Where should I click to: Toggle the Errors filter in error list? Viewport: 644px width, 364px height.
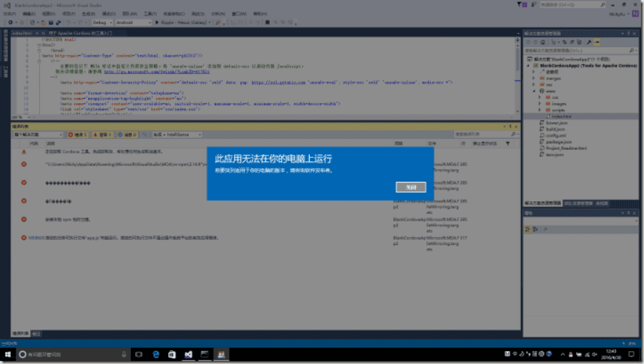tap(77, 135)
